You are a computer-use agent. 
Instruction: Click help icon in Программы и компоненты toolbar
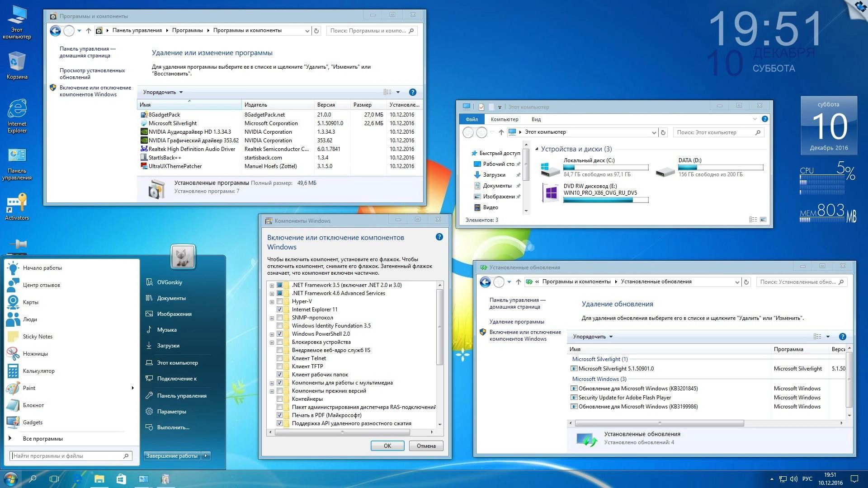412,92
